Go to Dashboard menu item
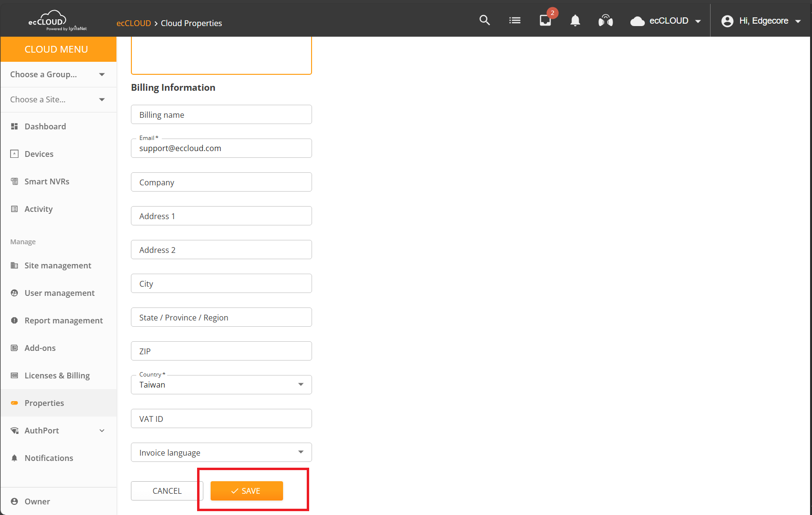This screenshot has width=812, height=515. pos(58,126)
